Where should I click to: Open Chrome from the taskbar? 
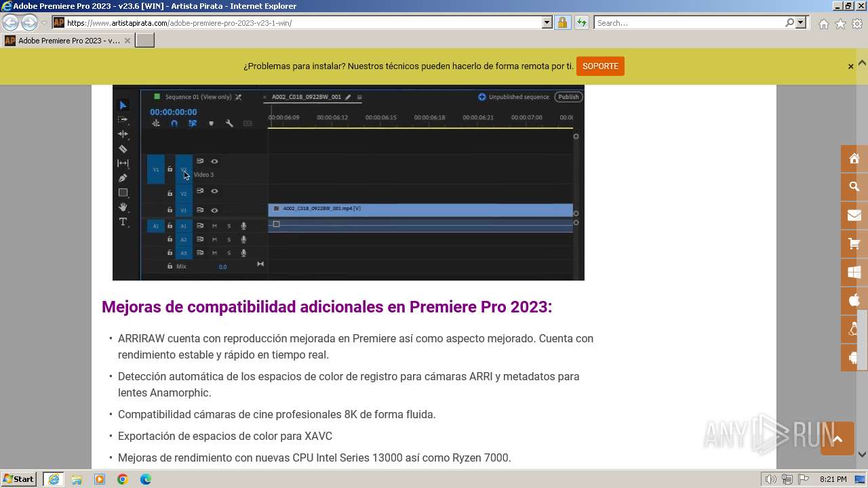point(122,479)
